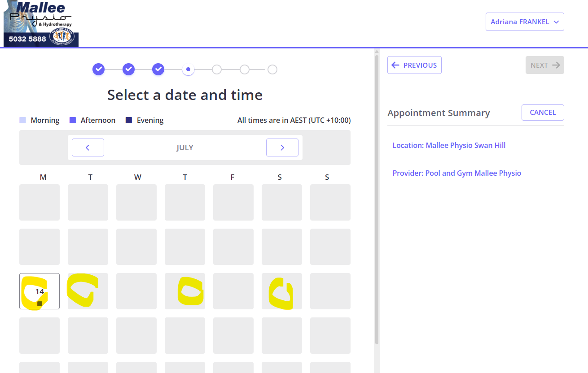588x373 pixels.
Task: Click the current fourth step indicator dot
Action: (188, 69)
